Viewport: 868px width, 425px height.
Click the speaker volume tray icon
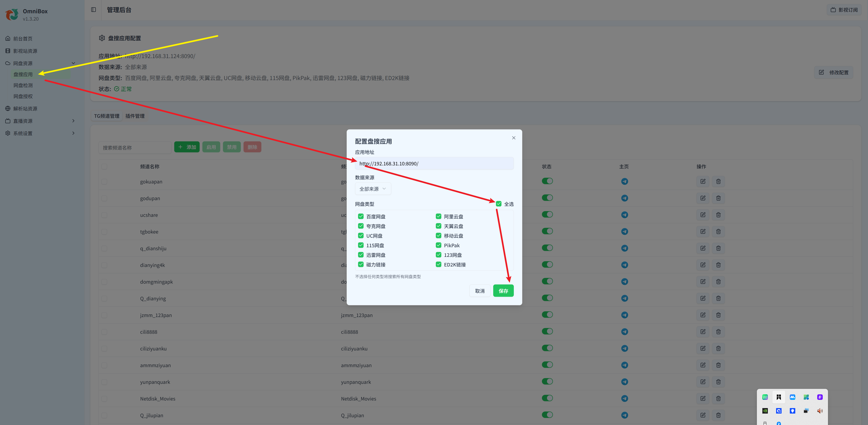pos(820,411)
